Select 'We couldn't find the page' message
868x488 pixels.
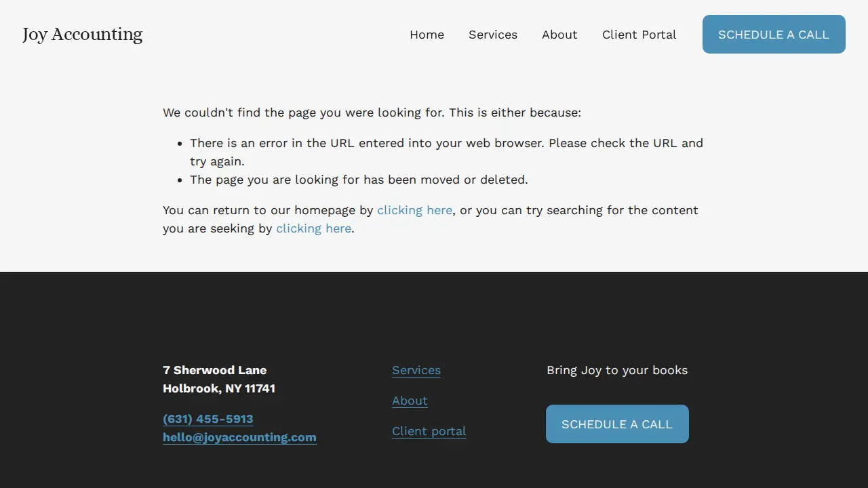(x=372, y=113)
